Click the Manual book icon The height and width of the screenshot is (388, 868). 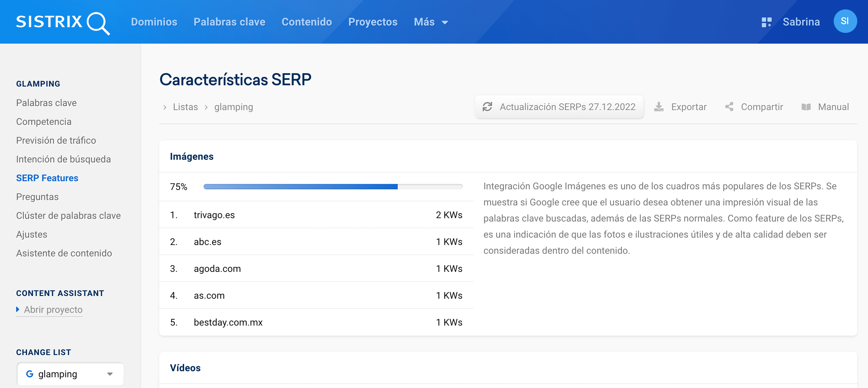806,107
